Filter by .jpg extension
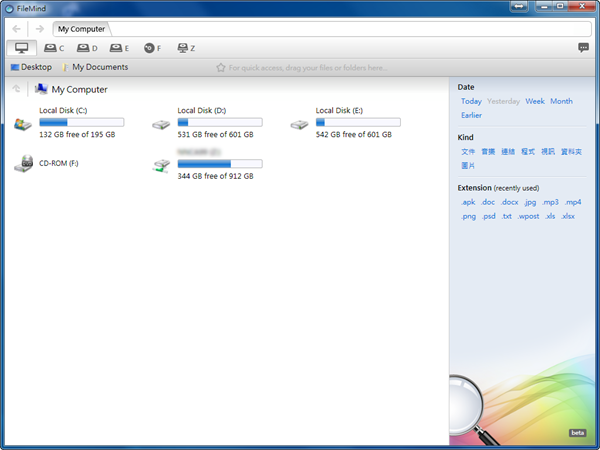The width and height of the screenshot is (600, 450). click(x=530, y=202)
